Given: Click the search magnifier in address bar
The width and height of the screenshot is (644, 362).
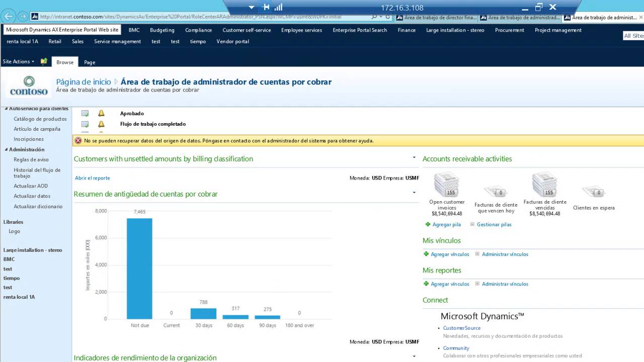Looking at the screenshot, I should [x=373, y=17].
